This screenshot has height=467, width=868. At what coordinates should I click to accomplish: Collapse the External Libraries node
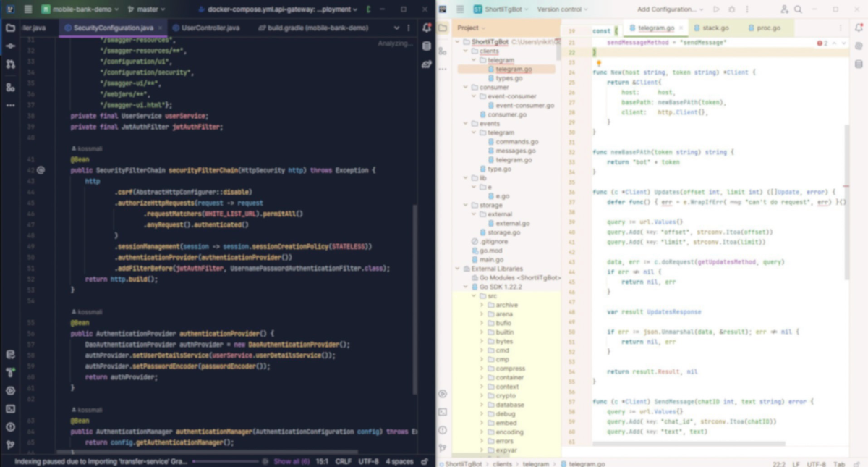[456, 269]
